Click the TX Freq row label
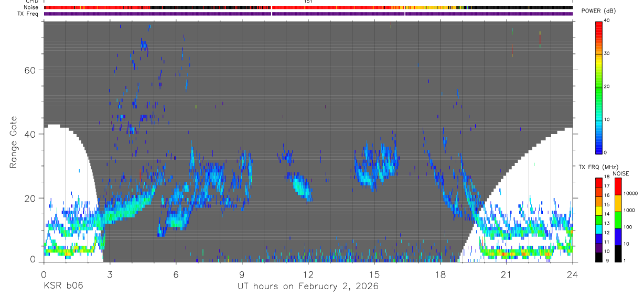The height and width of the screenshot is (297, 644). [27, 14]
